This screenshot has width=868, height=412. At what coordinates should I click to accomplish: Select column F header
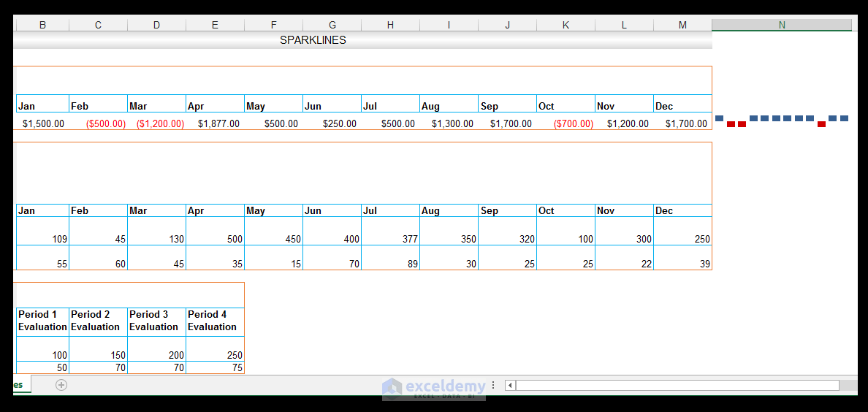point(273,25)
